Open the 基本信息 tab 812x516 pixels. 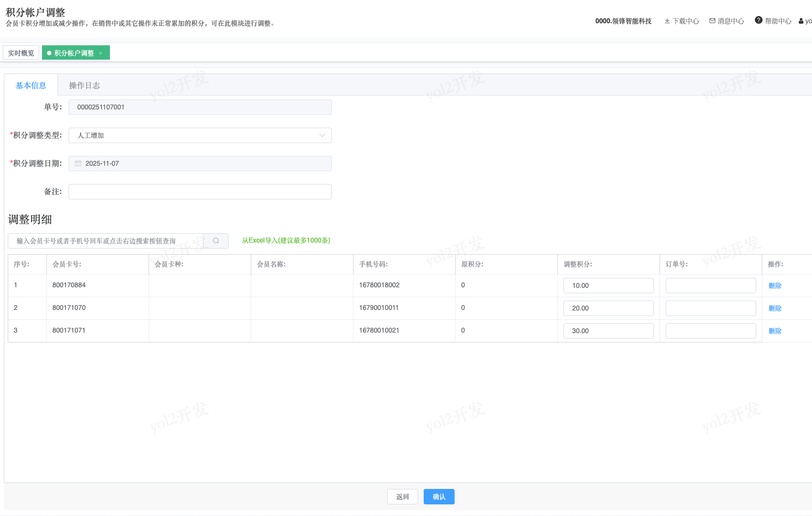point(31,86)
